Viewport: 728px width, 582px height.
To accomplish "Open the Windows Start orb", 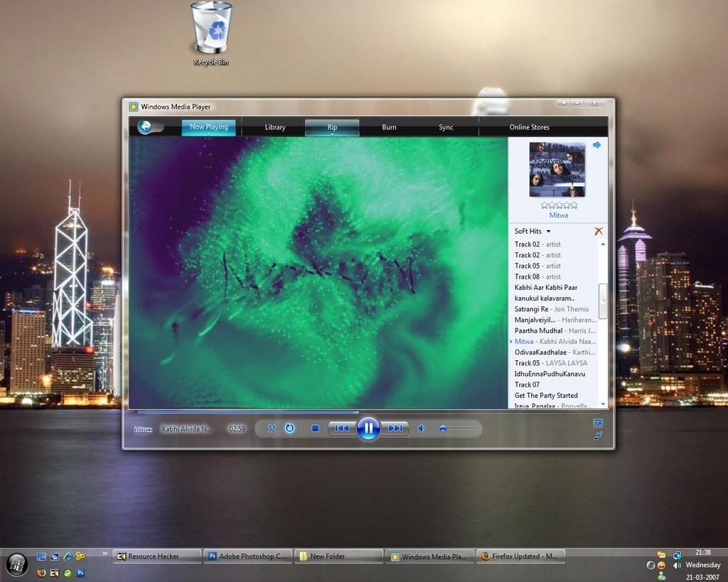I will pyautogui.click(x=17, y=564).
